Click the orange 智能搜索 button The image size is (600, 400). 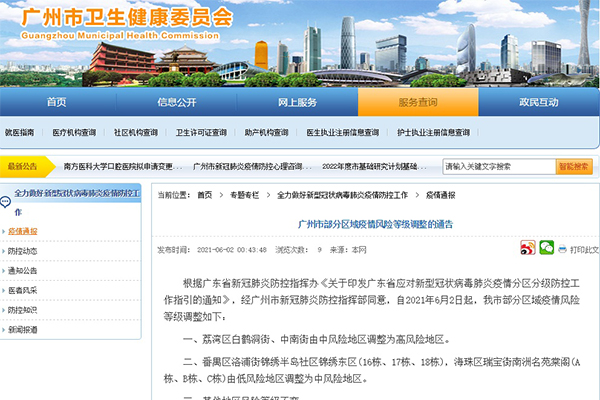click(574, 167)
